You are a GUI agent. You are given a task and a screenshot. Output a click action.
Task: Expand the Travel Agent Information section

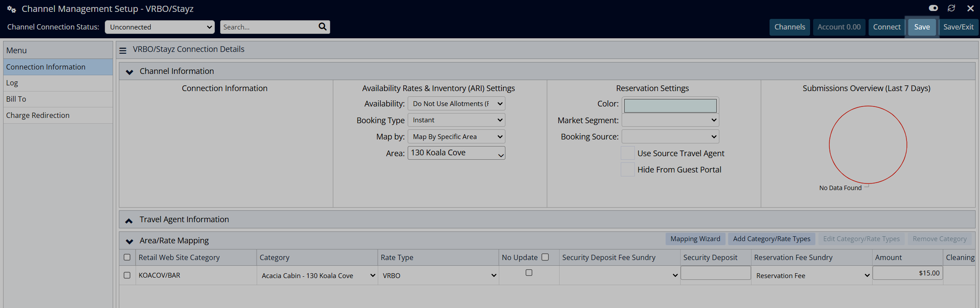129,220
